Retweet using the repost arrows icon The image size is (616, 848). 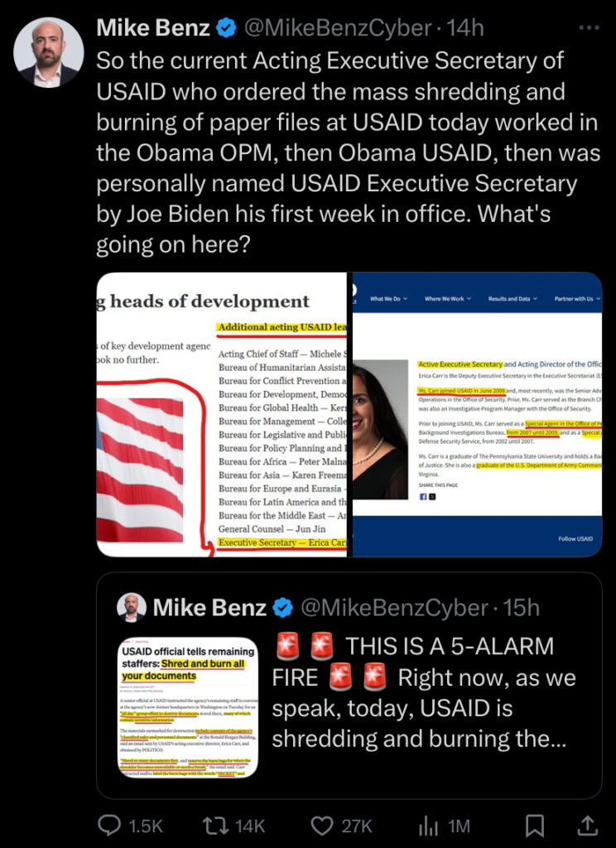pos(214,826)
